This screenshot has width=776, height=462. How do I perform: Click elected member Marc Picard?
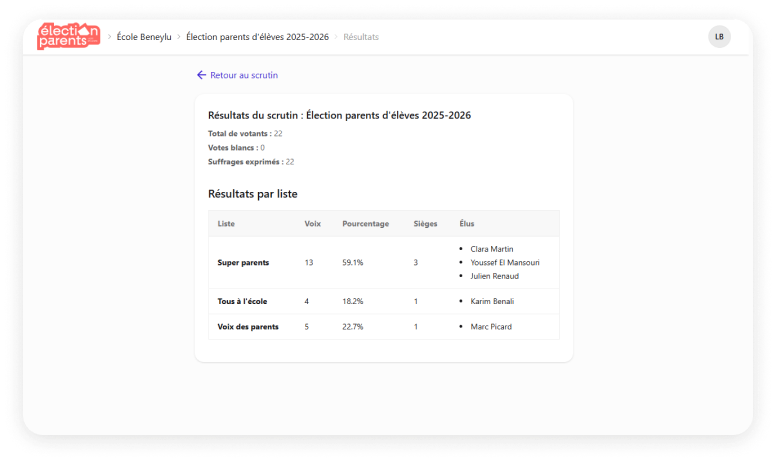click(490, 327)
